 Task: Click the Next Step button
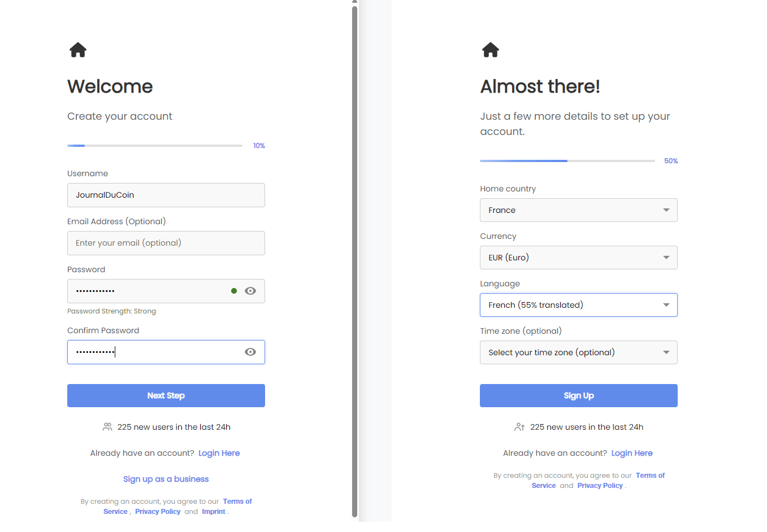[x=166, y=395]
